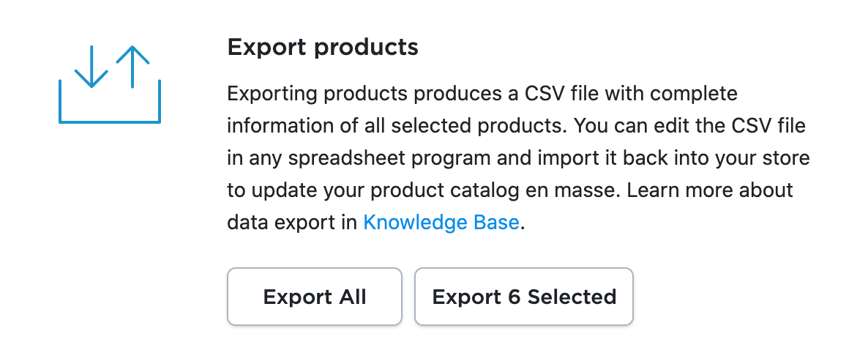Click the "Export products" heading
The width and height of the screenshot is (868, 353).
coord(323,48)
